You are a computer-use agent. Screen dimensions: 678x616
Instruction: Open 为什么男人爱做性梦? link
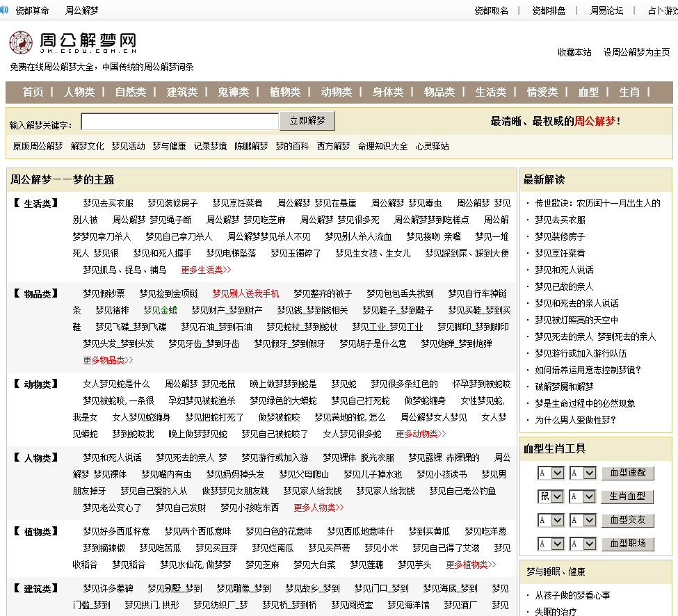(576, 420)
